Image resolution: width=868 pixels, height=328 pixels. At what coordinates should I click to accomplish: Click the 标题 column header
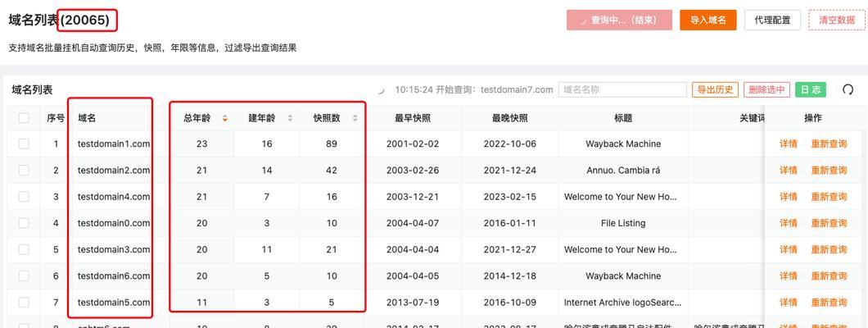coord(623,118)
